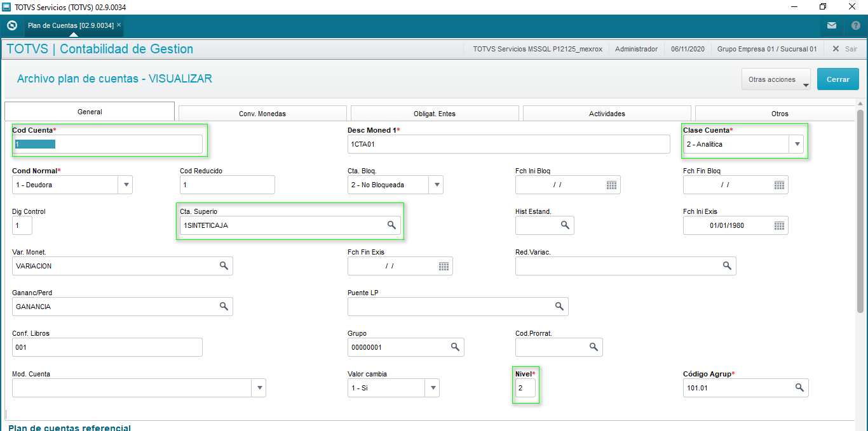The image size is (868, 431).
Task: Open the Otras acciones dropdown
Action: tap(776, 79)
